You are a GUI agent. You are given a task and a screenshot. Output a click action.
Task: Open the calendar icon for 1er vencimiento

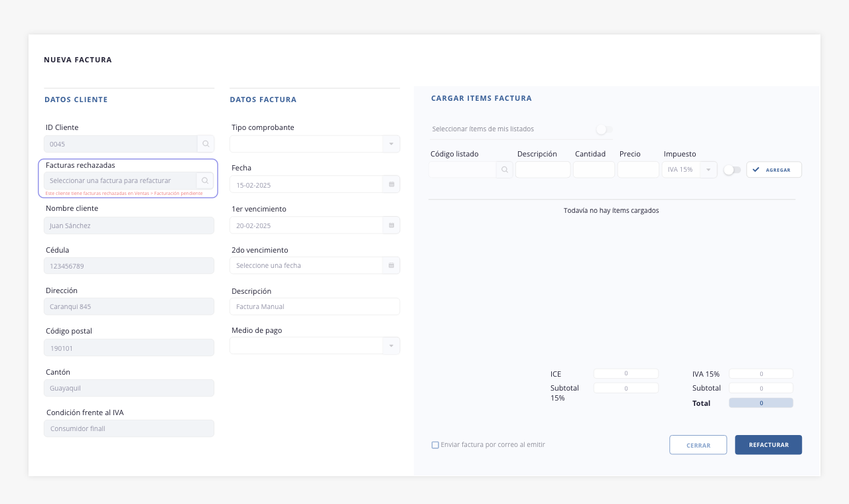391,225
